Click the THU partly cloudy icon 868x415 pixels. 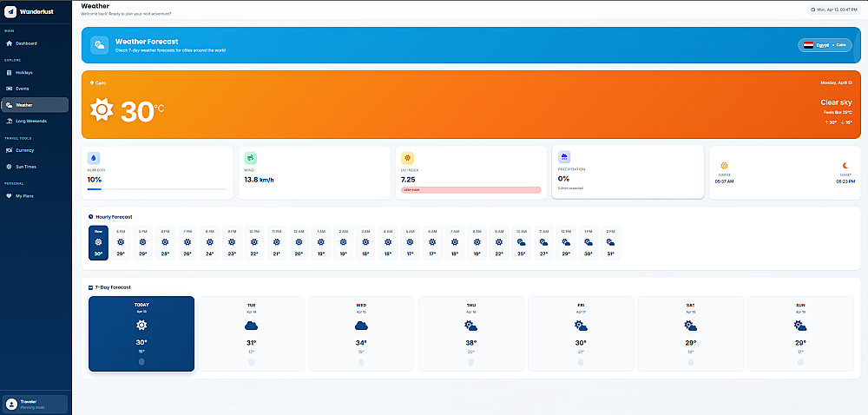pyautogui.click(x=471, y=326)
